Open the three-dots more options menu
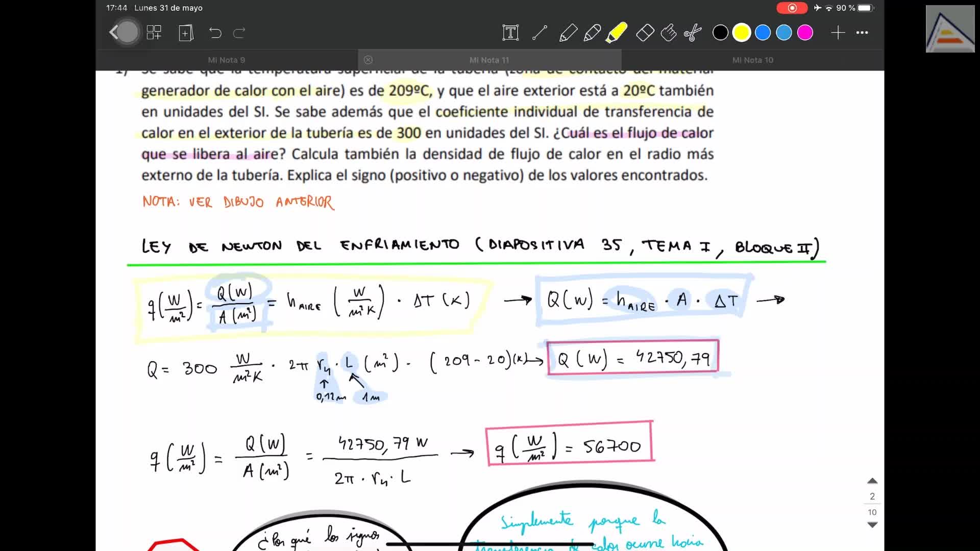The width and height of the screenshot is (980, 551). click(x=862, y=33)
